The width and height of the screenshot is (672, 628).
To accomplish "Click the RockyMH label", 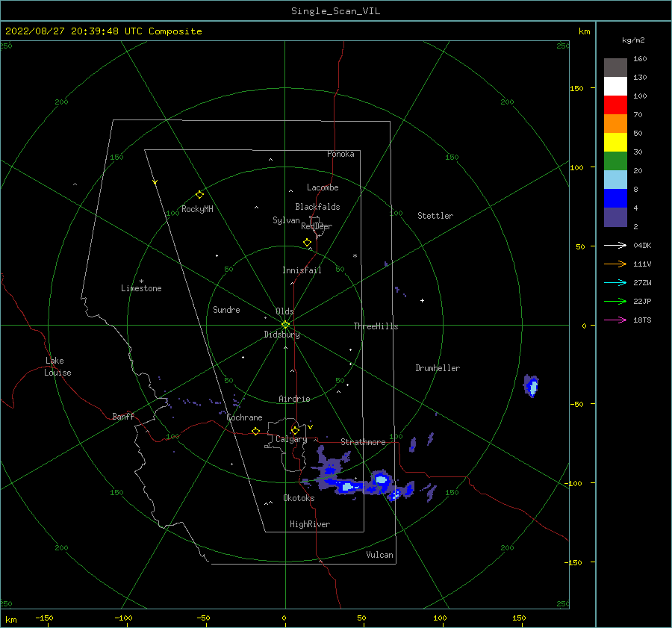I will point(197,209).
